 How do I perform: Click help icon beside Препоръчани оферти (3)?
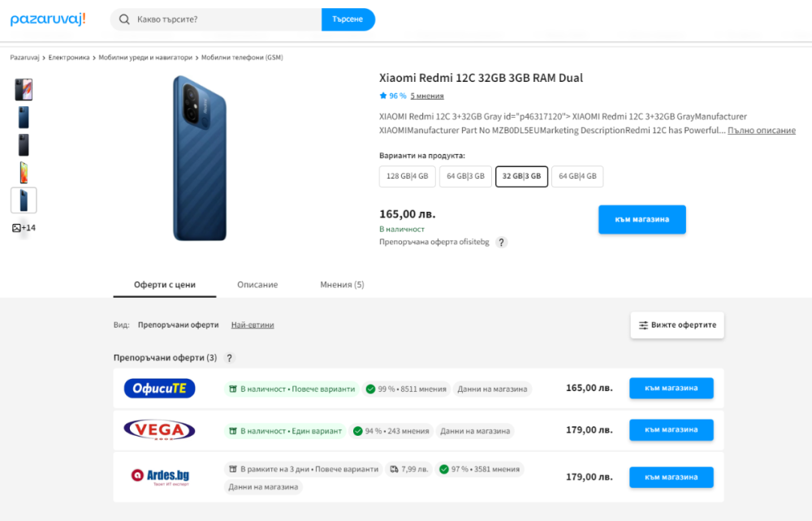point(229,358)
